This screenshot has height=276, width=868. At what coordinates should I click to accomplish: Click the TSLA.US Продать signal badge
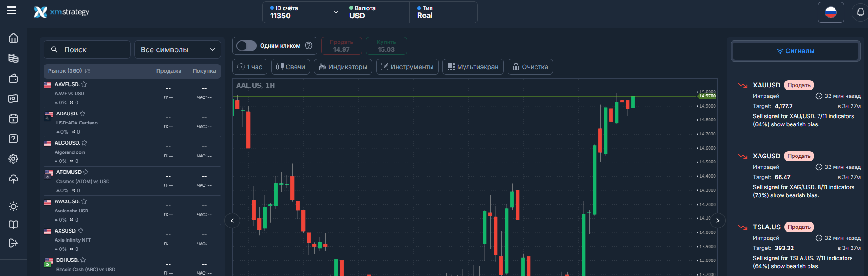(x=799, y=227)
